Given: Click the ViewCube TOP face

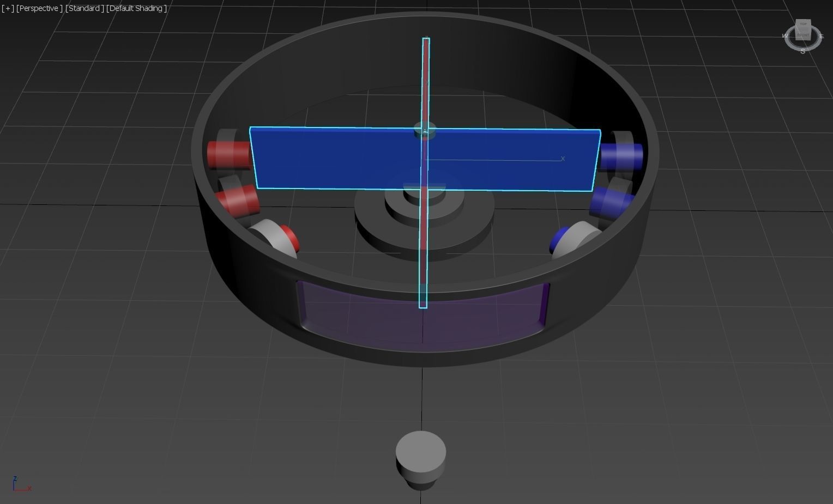Looking at the screenshot, I should tap(804, 24).
